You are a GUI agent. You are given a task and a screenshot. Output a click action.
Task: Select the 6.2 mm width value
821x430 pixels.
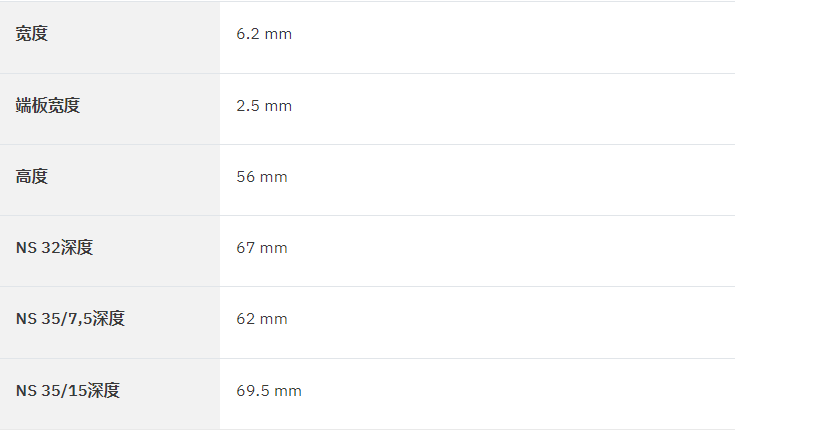264,34
